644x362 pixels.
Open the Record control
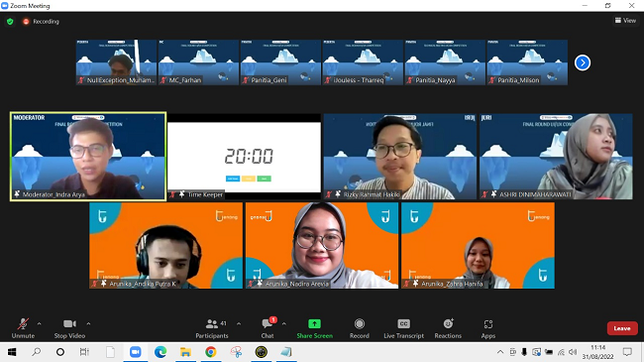(360, 328)
